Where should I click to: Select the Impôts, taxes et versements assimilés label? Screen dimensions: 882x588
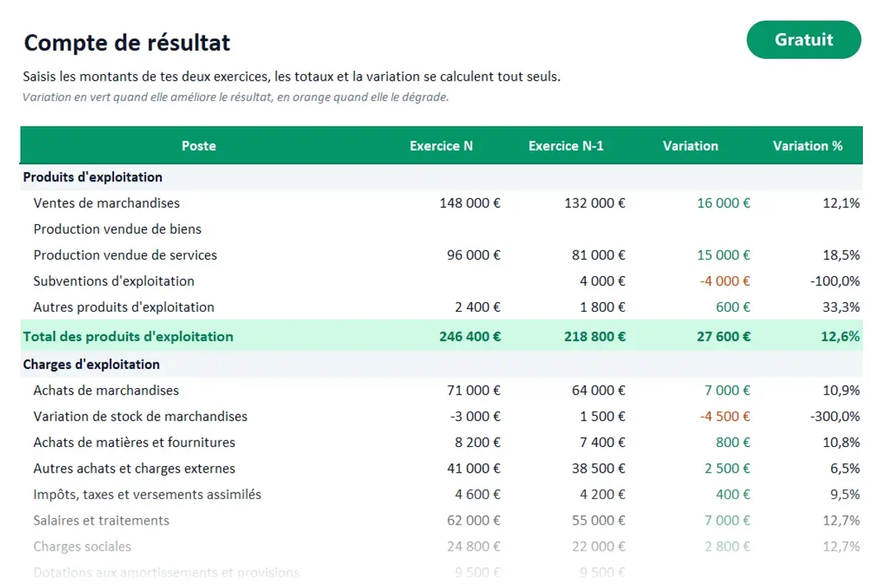click(x=147, y=495)
